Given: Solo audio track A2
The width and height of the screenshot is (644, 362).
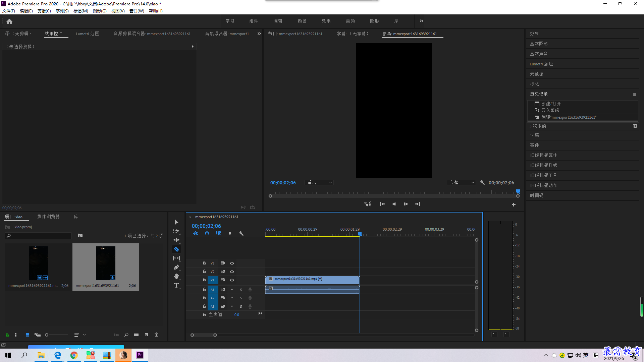Looking at the screenshot, I should (241, 298).
